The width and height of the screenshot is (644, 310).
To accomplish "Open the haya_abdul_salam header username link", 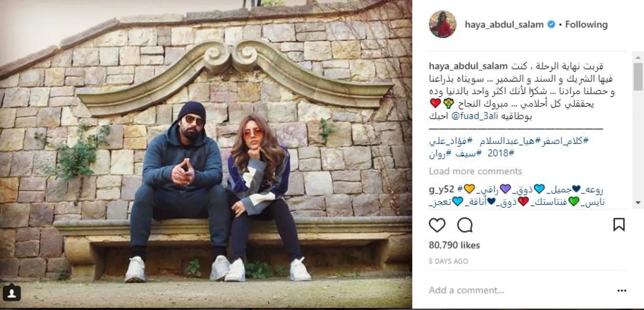I will 504,25.
